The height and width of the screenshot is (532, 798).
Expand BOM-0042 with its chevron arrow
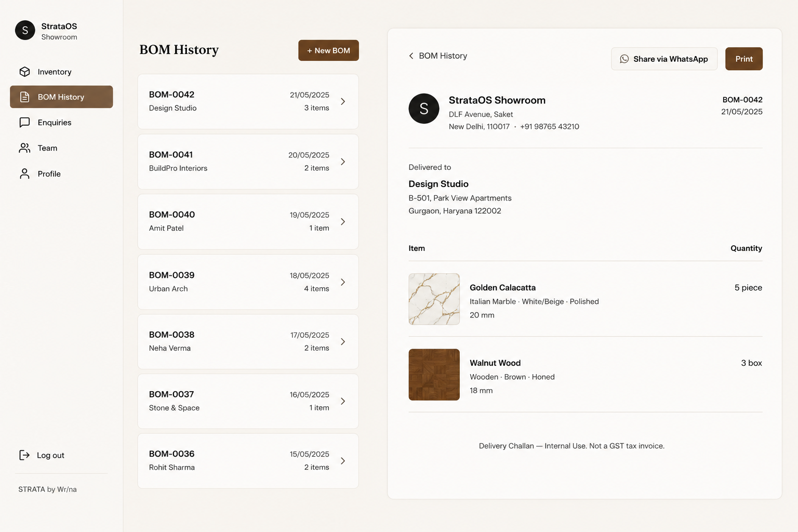[343, 101]
